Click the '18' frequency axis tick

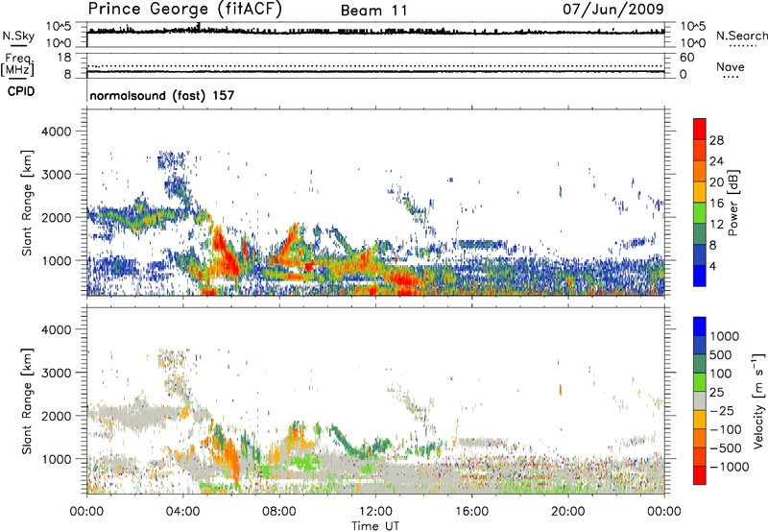pos(64,58)
